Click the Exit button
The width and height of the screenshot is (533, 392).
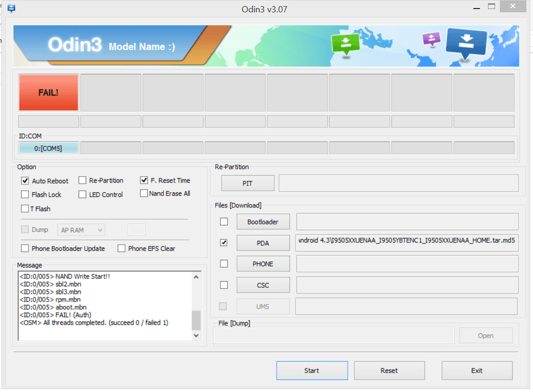(x=477, y=371)
